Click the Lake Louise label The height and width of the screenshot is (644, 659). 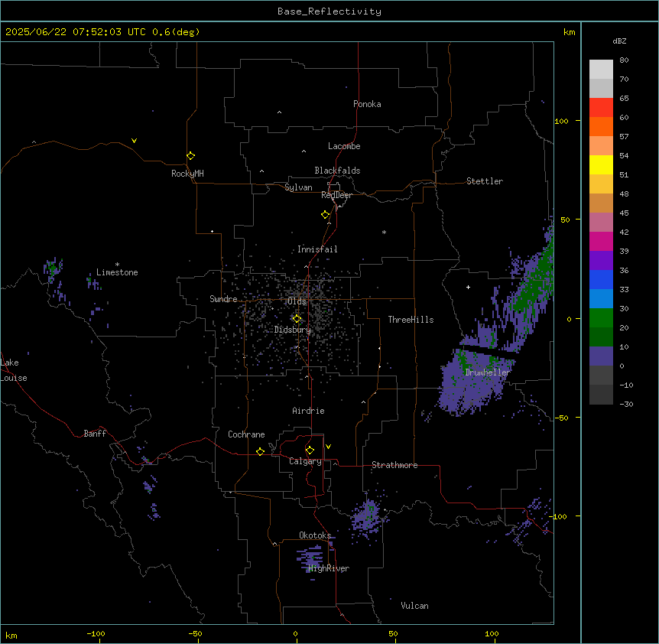coord(14,370)
